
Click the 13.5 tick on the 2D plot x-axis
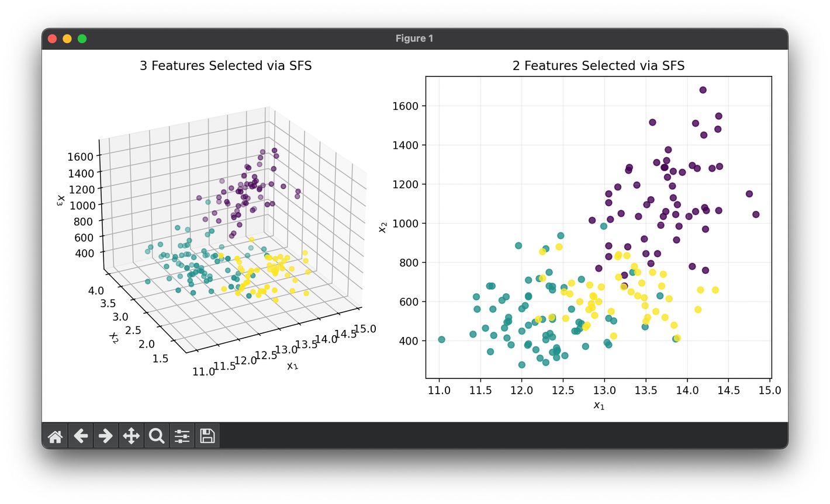tap(645, 390)
